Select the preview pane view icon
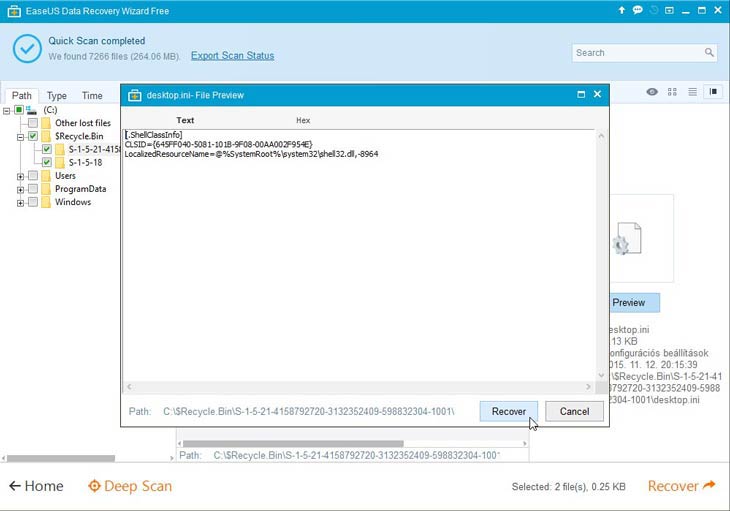Screen dimensions: 730x511 click(714, 92)
